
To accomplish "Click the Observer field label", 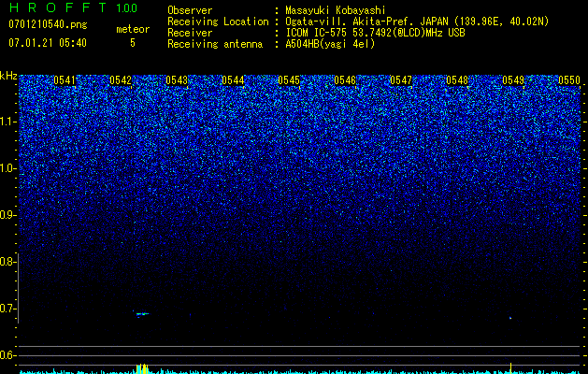I will (x=190, y=10).
